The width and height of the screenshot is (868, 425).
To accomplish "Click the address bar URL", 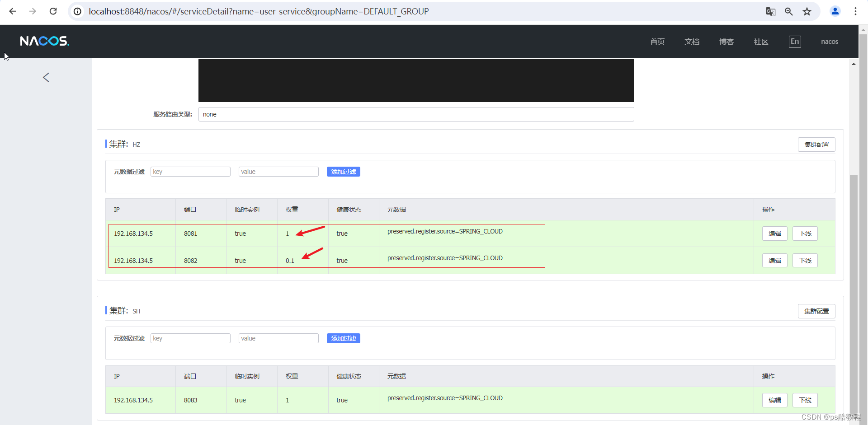I will pos(259,11).
